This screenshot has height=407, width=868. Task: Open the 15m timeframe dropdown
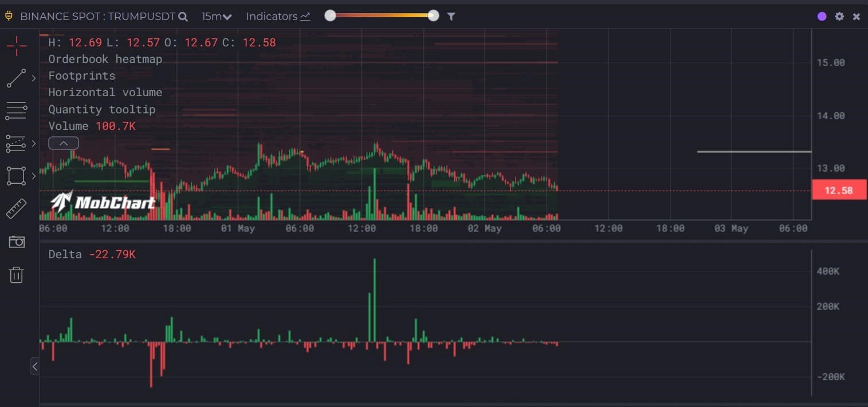click(216, 17)
